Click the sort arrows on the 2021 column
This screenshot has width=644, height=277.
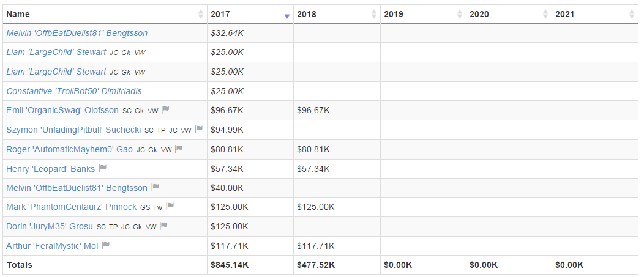[x=631, y=14]
